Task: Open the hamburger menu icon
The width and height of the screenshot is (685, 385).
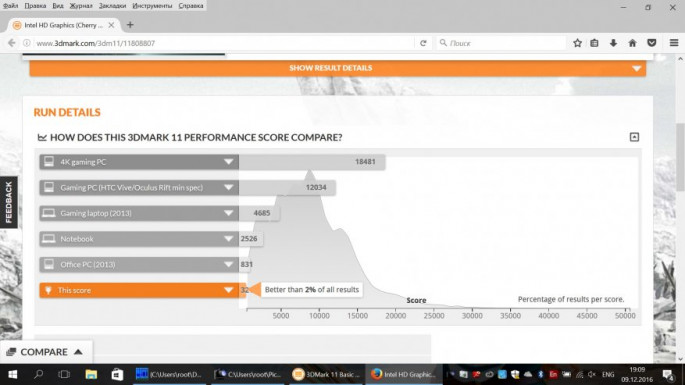Action: [674, 43]
